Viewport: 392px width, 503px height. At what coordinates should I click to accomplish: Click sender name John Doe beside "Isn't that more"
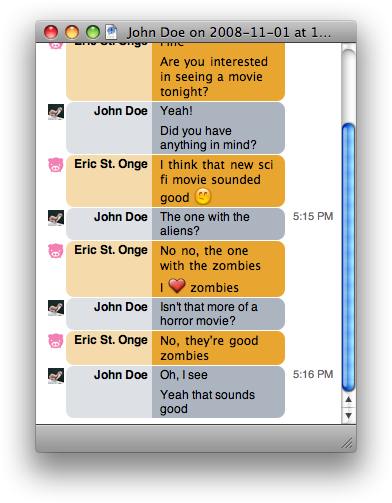pos(121,307)
